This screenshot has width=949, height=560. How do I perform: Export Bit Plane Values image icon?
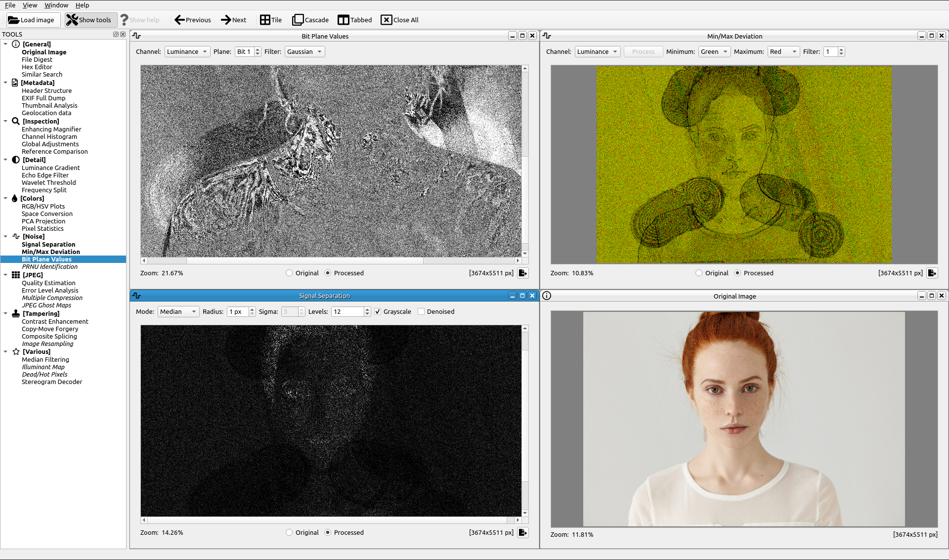click(x=523, y=273)
